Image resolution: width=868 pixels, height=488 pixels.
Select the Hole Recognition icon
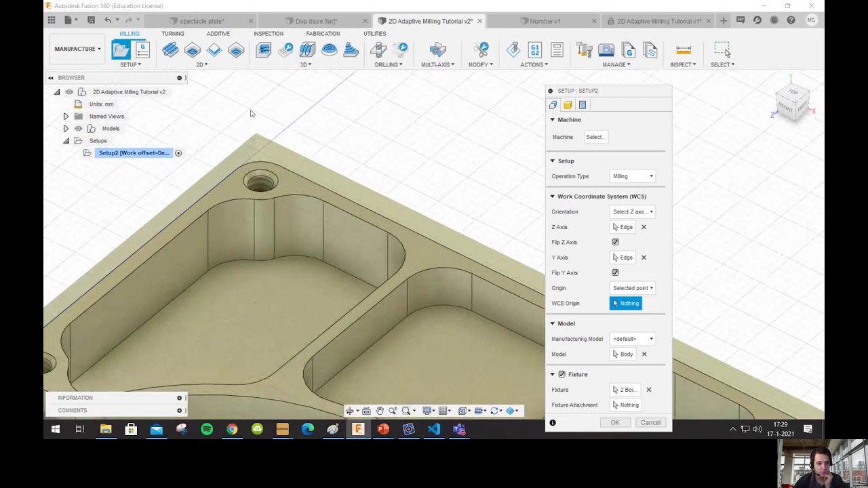[400, 49]
